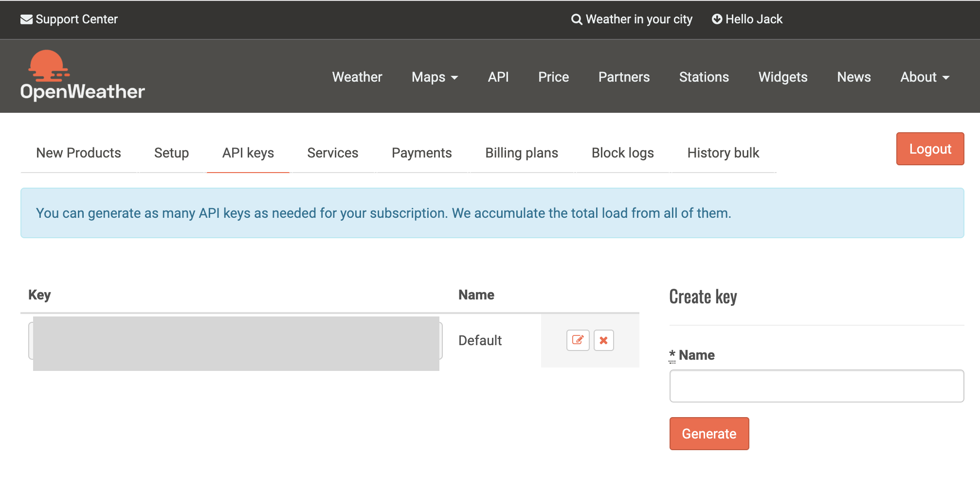Click the envelope icon beside Support Center
This screenshot has width=980, height=491.
click(x=26, y=19)
